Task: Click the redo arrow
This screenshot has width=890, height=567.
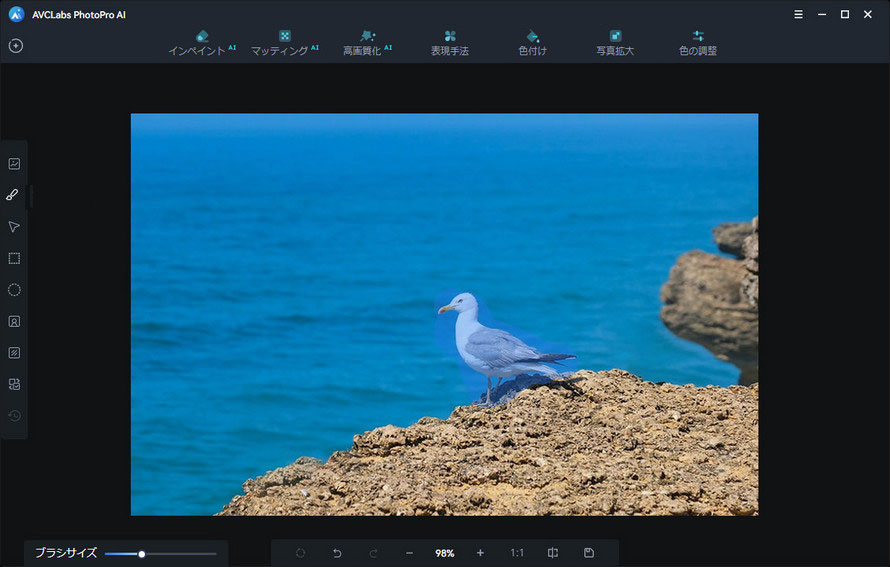Action: (x=373, y=553)
